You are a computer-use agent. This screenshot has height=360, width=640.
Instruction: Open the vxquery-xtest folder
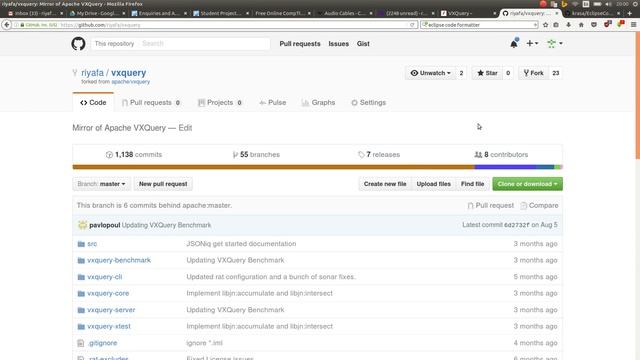point(109,327)
